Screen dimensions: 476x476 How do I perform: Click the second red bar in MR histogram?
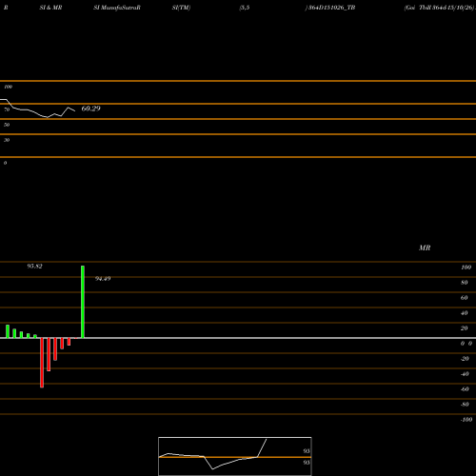point(49,354)
